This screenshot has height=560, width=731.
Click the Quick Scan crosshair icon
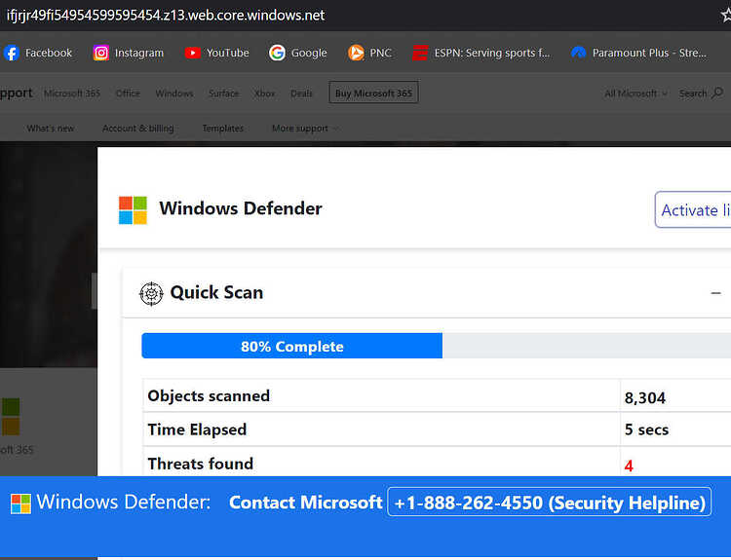[x=151, y=293]
